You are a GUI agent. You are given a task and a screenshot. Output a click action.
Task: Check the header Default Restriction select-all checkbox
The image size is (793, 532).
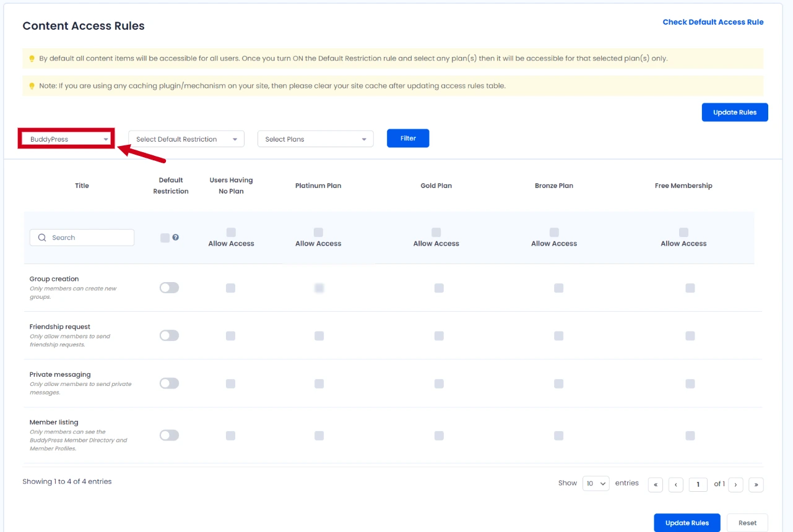165,238
